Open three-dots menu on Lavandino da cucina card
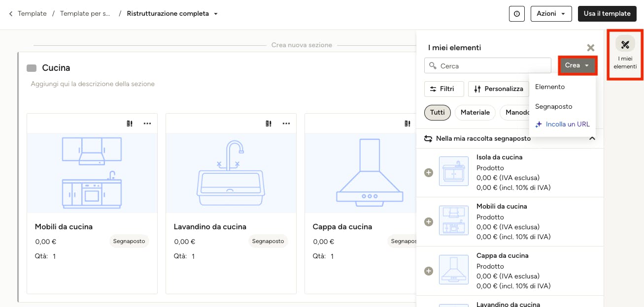The width and height of the screenshot is (644, 307). 286,123
